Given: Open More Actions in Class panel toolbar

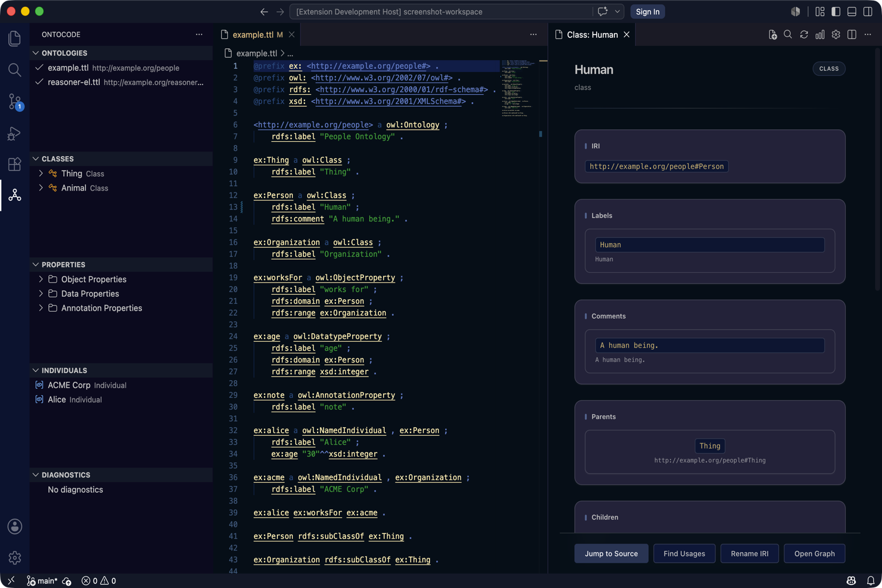Looking at the screenshot, I should 868,35.
